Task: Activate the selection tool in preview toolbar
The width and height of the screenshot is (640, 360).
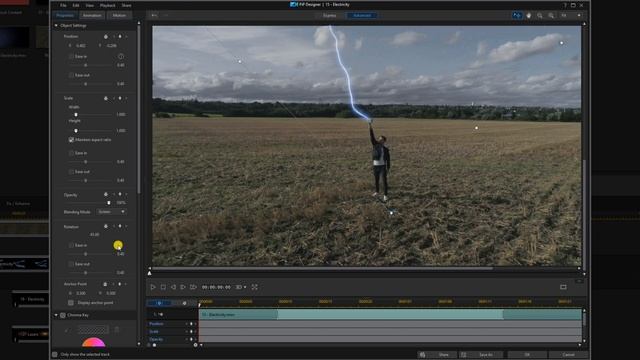Action: pyautogui.click(x=517, y=16)
